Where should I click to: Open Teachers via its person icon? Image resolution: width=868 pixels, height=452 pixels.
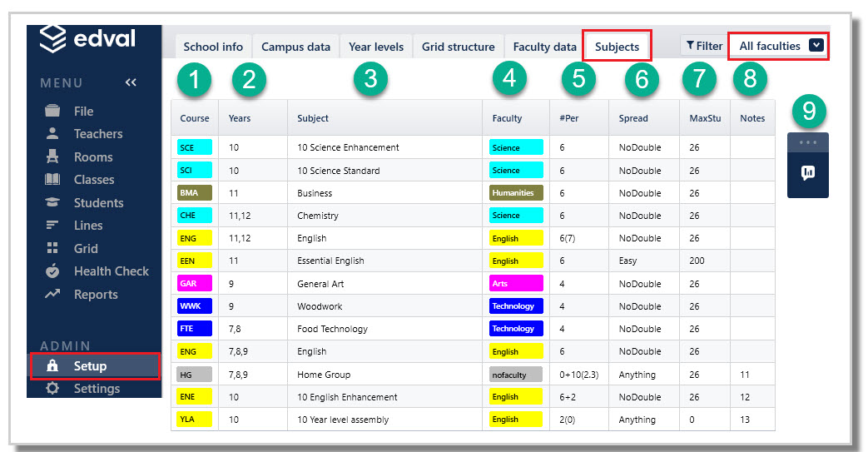52,133
